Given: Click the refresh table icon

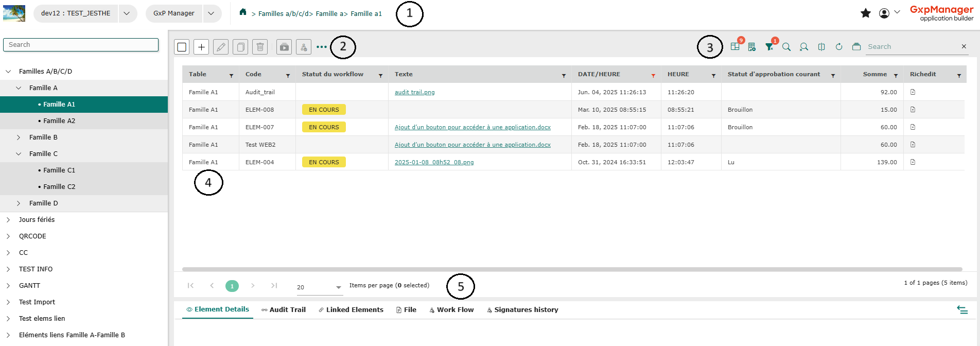Looking at the screenshot, I should (x=839, y=47).
